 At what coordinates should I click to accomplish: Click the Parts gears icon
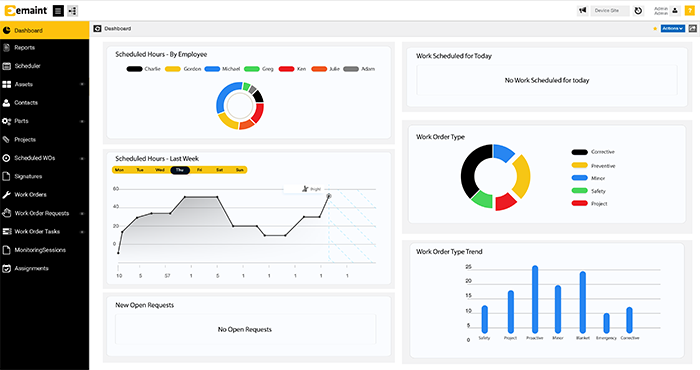point(6,121)
